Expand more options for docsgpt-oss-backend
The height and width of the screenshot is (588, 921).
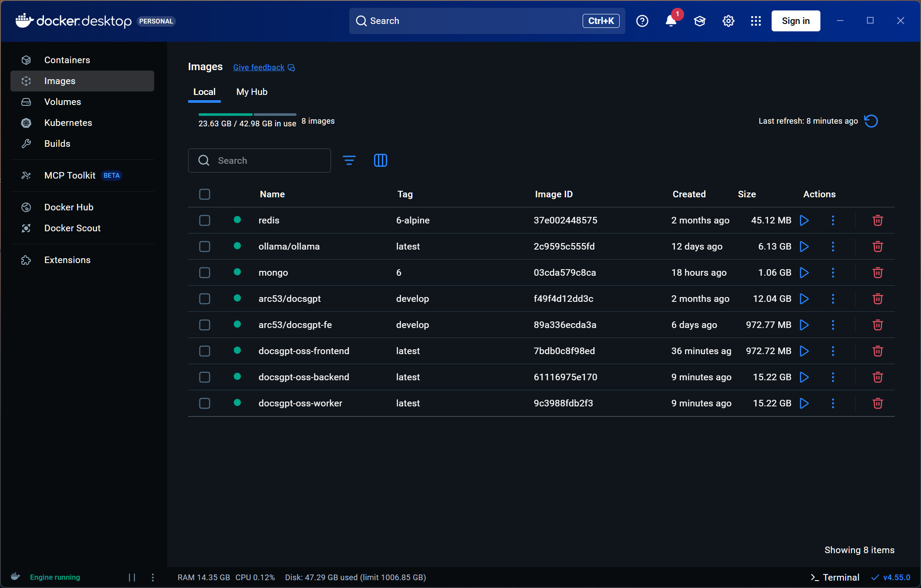[833, 377]
